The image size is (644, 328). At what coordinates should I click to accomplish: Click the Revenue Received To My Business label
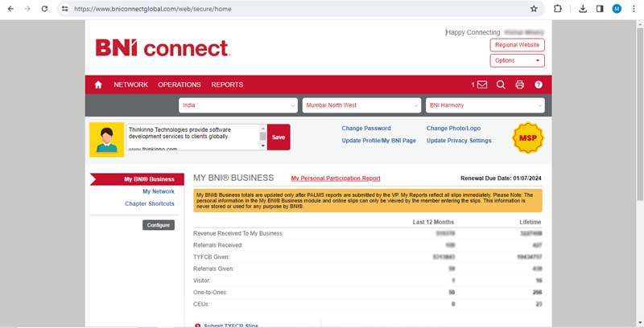(x=238, y=234)
